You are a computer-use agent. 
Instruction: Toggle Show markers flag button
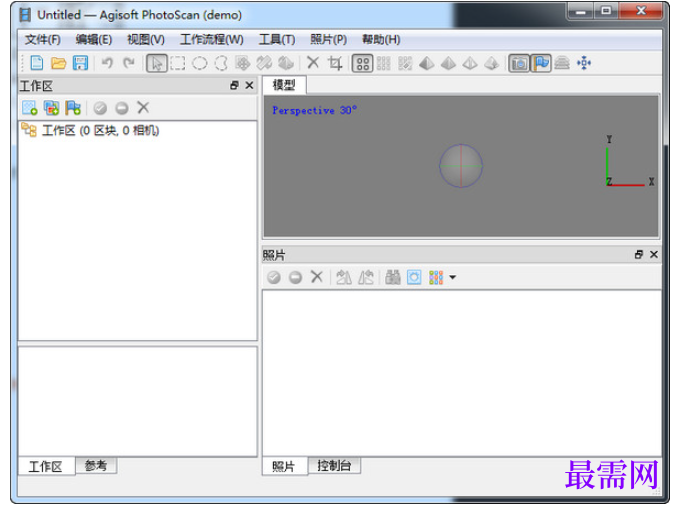[x=541, y=63]
